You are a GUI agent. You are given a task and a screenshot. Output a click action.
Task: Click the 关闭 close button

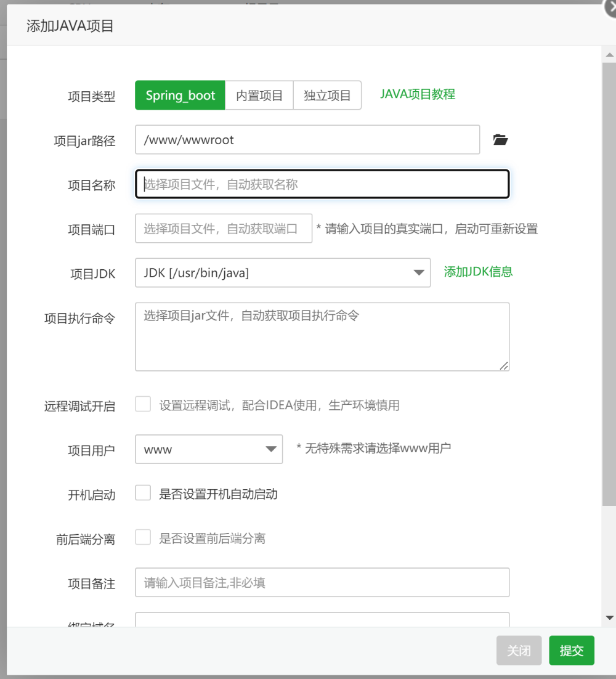pyautogui.click(x=519, y=650)
